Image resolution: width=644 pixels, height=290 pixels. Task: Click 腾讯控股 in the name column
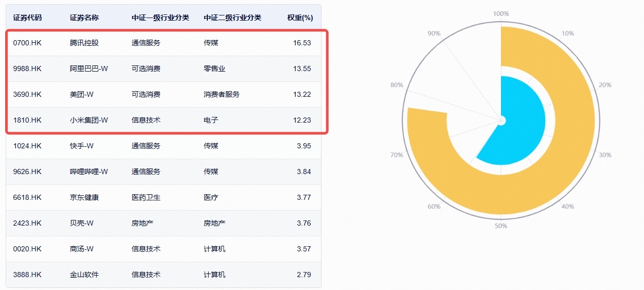coord(84,43)
